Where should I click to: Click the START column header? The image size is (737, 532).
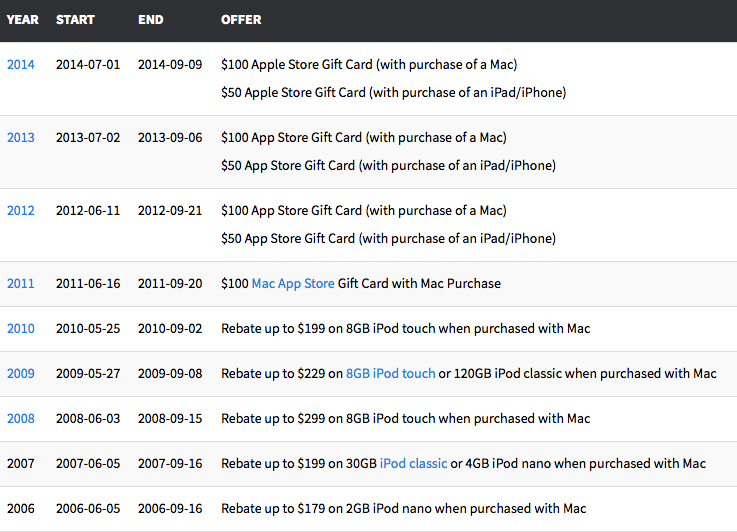[x=75, y=20]
